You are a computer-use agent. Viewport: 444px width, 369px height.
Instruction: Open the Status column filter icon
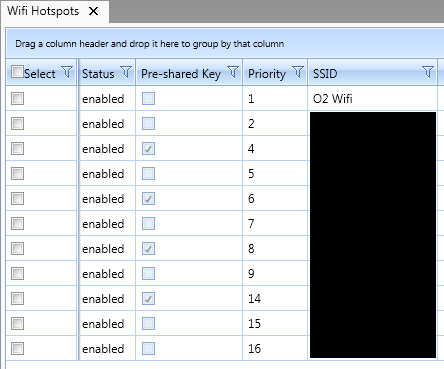pos(126,72)
